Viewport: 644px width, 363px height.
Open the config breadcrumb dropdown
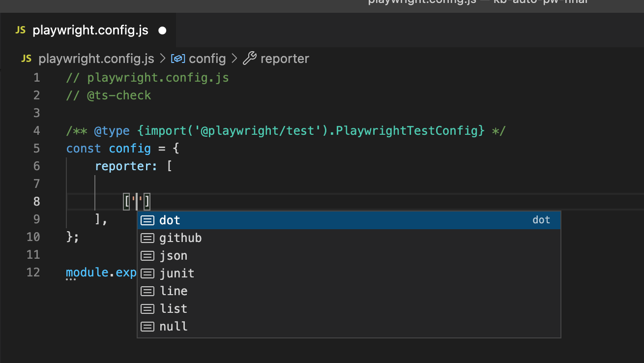point(207,59)
